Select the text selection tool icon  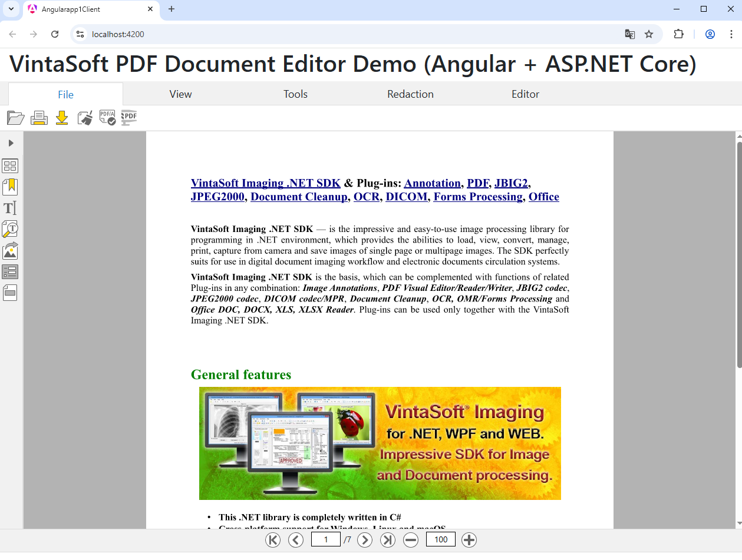10,208
